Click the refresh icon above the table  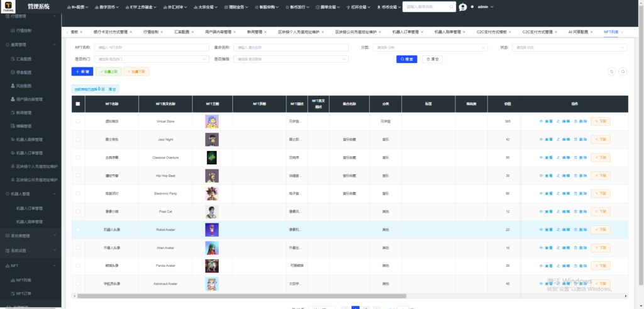pos(611,72)
